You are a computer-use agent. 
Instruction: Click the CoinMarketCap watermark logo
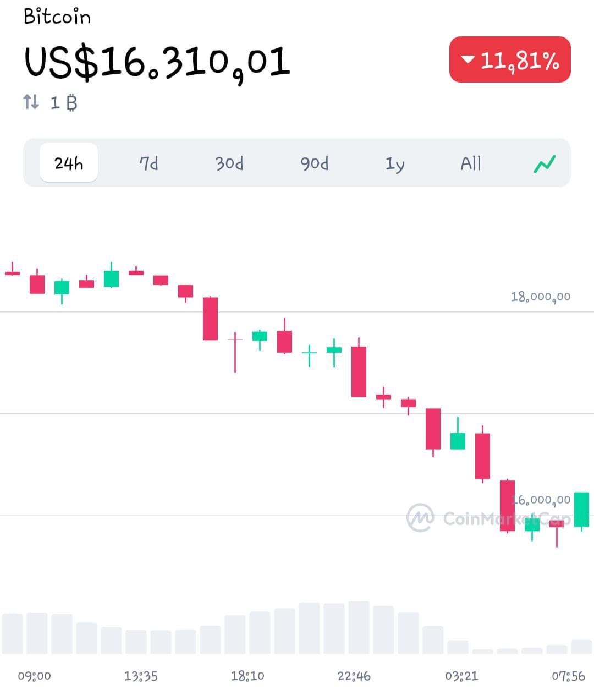420,517
